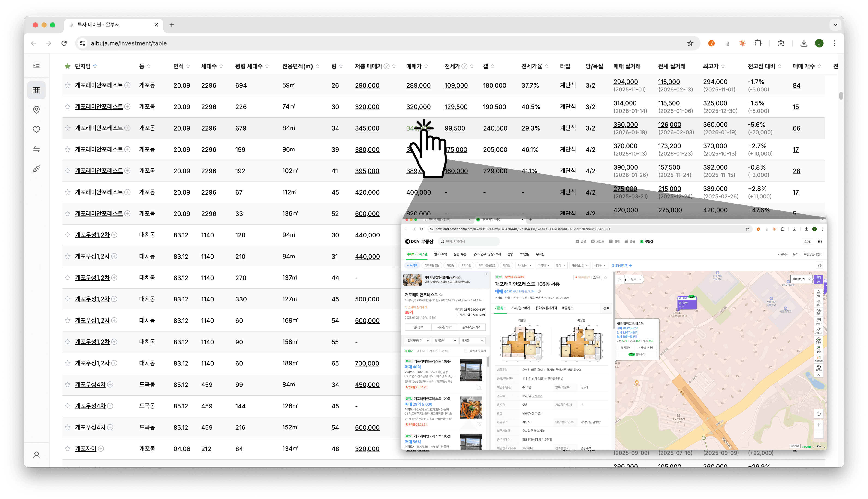Star the 개포우성1,2차 189㎡ row
The height and width of the screenshot is (499, 868).
67,363
